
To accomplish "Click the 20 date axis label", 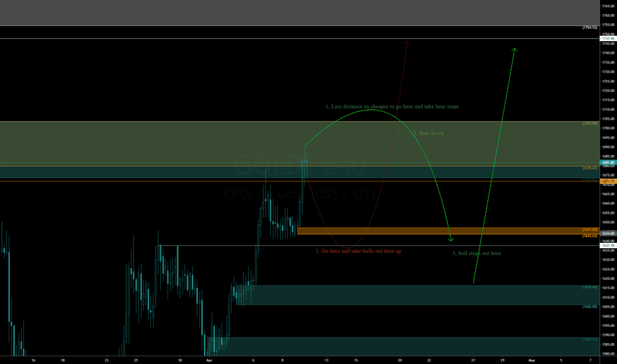I will point(400,360).
